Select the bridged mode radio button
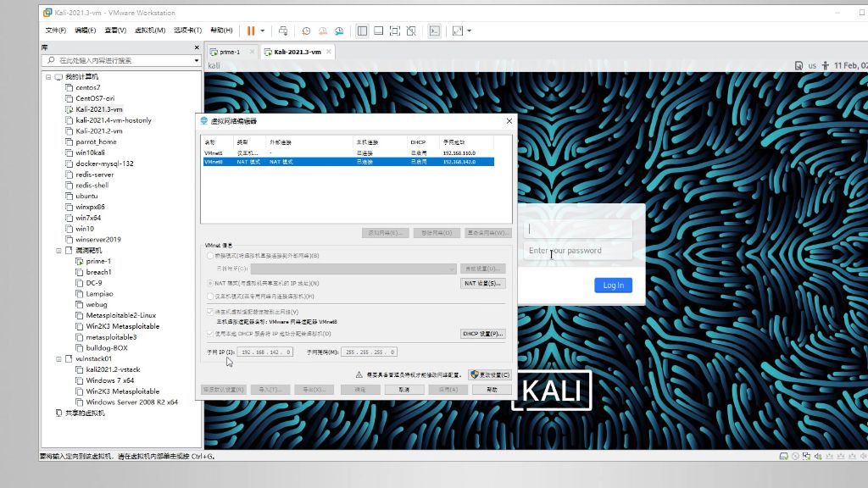The width and height of the screenshot is (868, 488). point(210,256)
